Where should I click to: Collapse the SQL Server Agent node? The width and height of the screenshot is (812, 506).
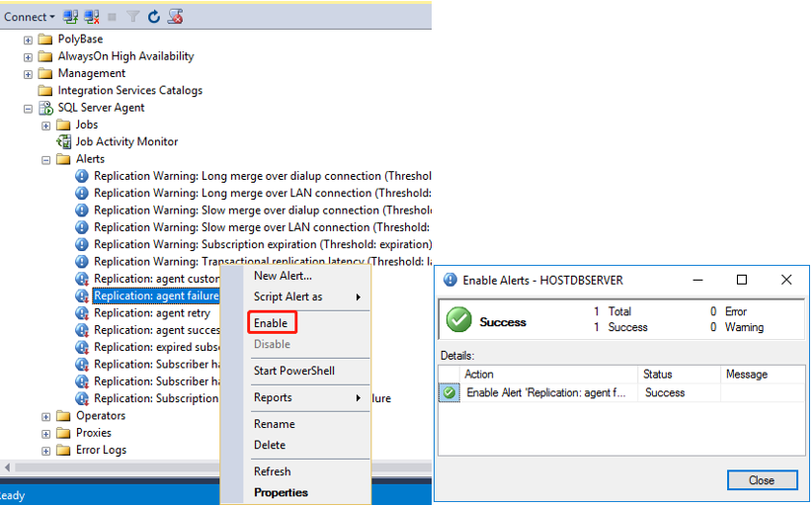click(x=28, y=108)
